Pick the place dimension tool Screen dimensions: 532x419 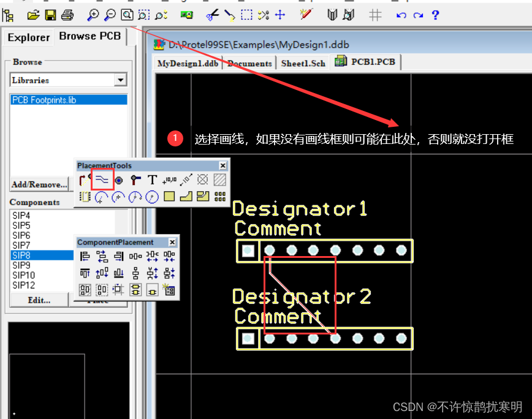pos(186,179)
